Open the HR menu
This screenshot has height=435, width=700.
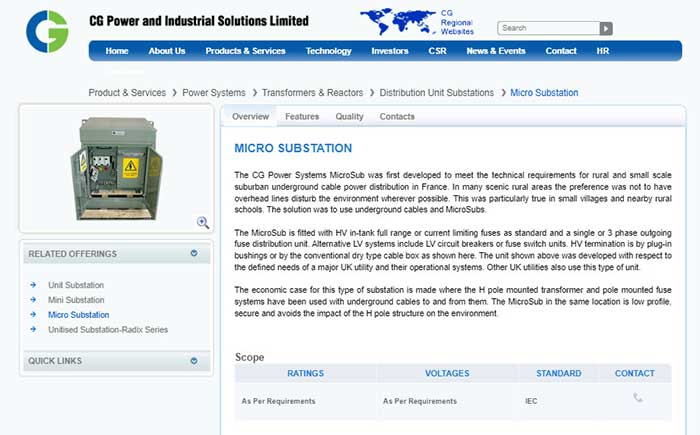tap(603, 51)
